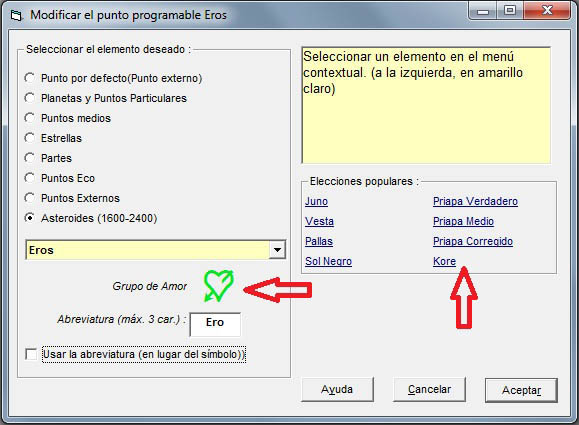Open the Eros dropdown arrow
Viewport: 579px width, 425px height.
click(x=277, y=250)
